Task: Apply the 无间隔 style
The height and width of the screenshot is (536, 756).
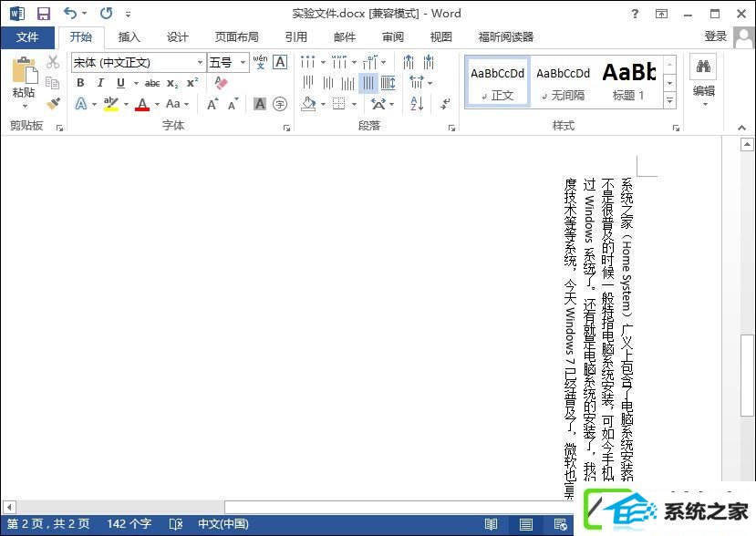Action: coord(563,82)
